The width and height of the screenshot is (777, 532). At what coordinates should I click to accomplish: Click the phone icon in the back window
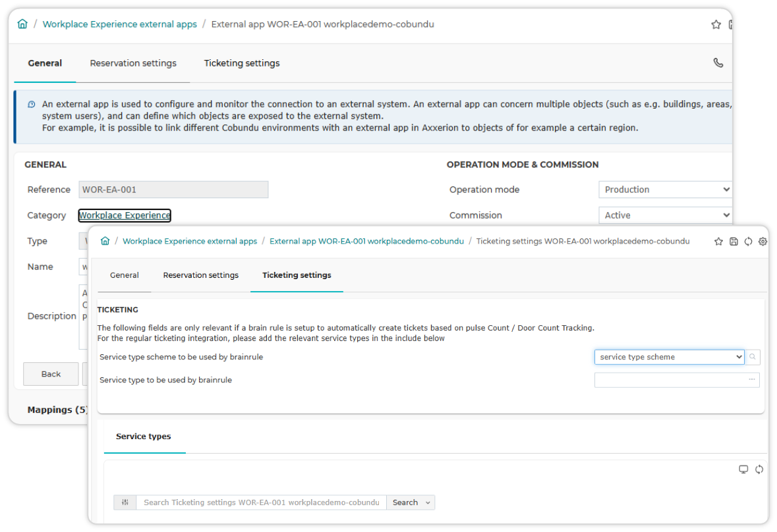[718, 63]
